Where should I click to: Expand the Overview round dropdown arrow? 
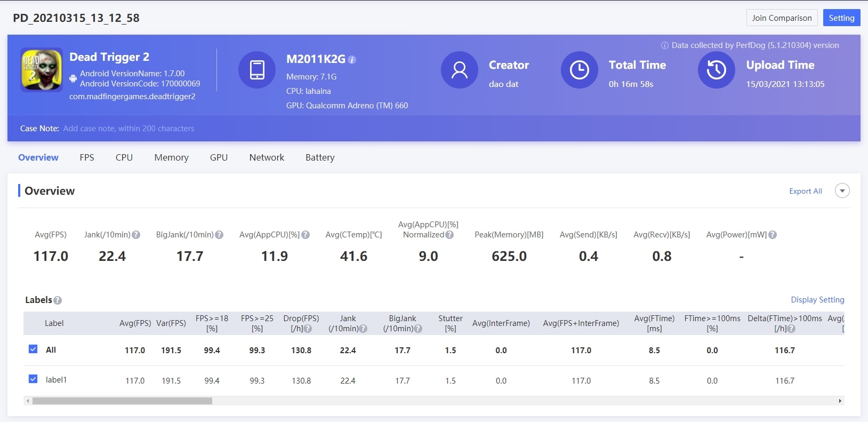coord(842,190)
